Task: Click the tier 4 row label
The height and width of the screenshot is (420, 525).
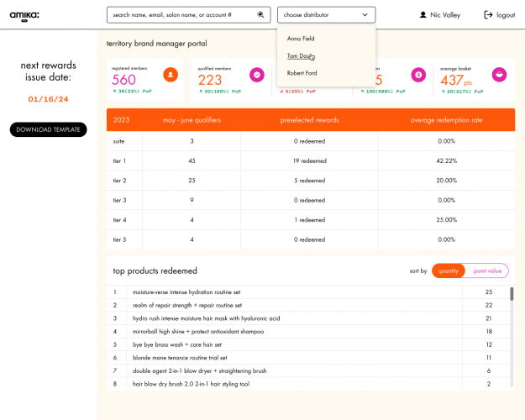Action: 119,220
